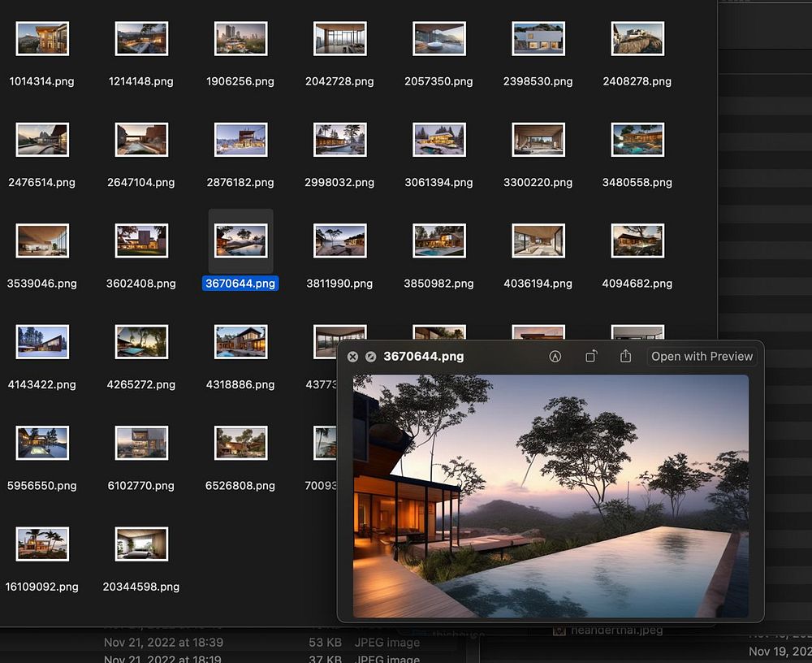Click the large preview image of the pool

(x=551, y=496)
